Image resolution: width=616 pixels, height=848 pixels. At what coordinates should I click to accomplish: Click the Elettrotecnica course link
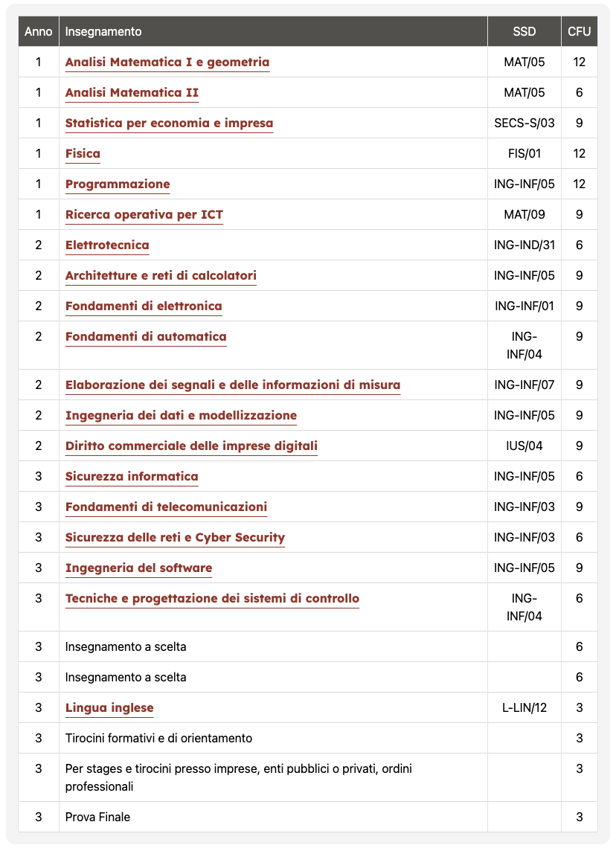pyautogui.click(x=107, y=245)
